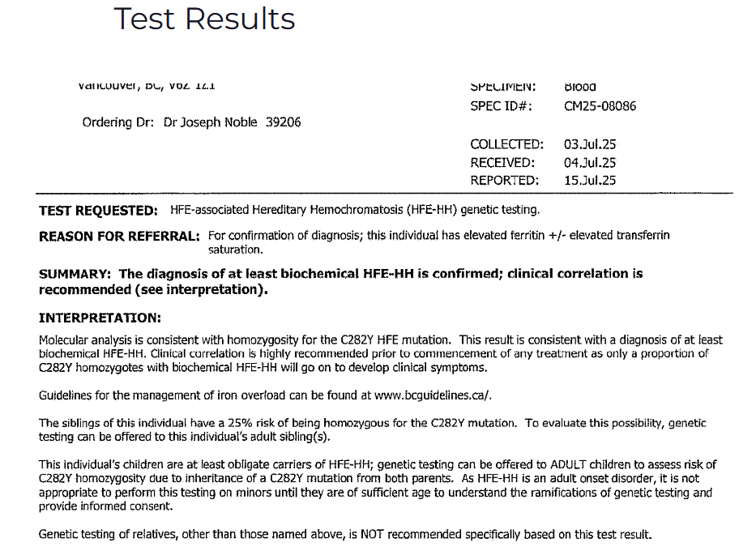The height and width of the screenshot is (551, 756).
Task: Click the paragraph starting "This individual's children"
Action: (377, 485)
